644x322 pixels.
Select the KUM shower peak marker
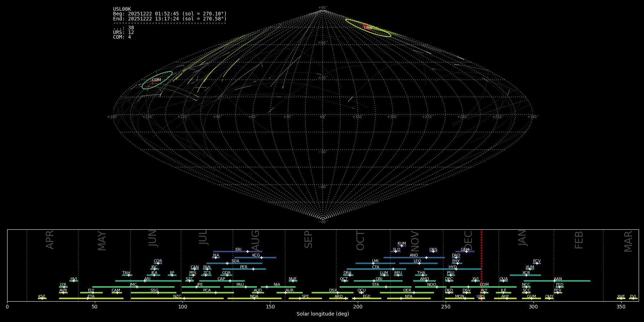(x=401, y=246)
